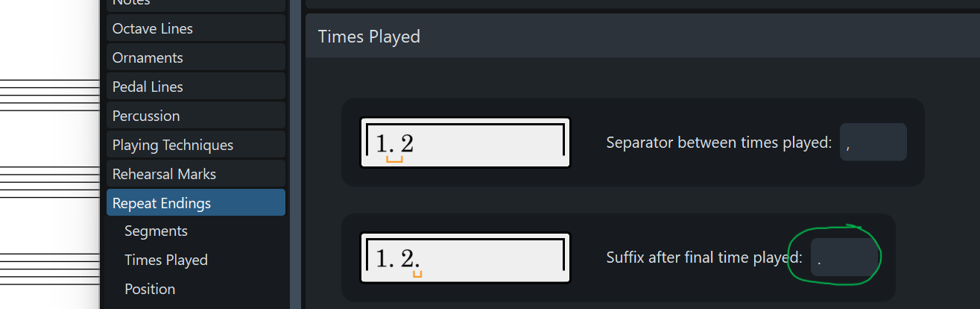Jump to Times Played subsection in sidebar
This screenshot has height=309, width=980.
click(x=165, y=260)
